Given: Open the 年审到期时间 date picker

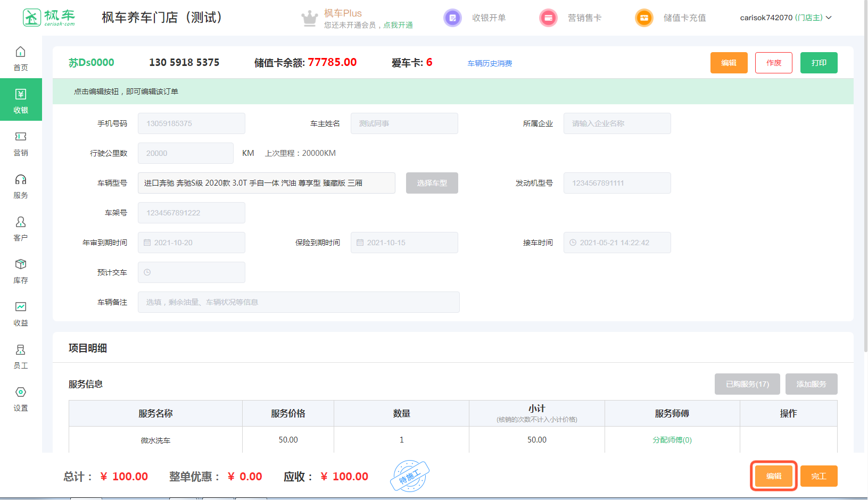Looking at the screenshot, I should pyautogui.click(x=192, y=243).
